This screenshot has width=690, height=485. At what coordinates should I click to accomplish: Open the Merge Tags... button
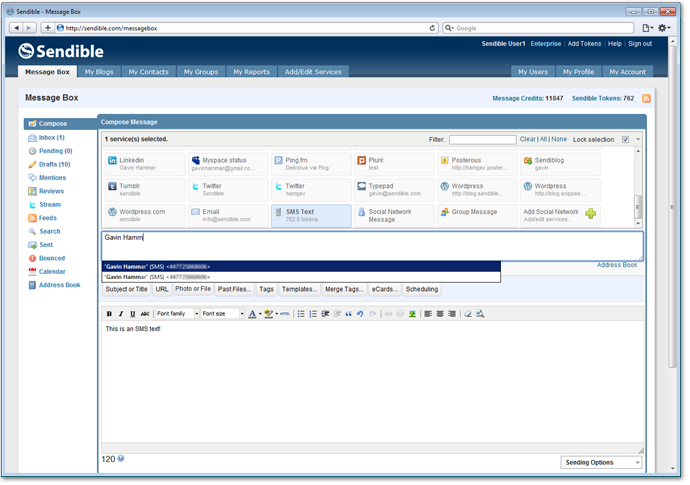[x=345, y=290]
